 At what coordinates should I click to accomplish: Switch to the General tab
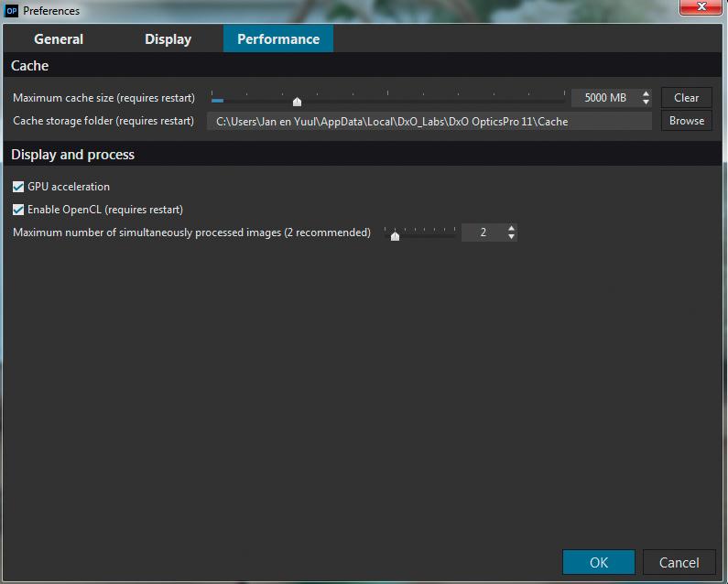point(59,39)
